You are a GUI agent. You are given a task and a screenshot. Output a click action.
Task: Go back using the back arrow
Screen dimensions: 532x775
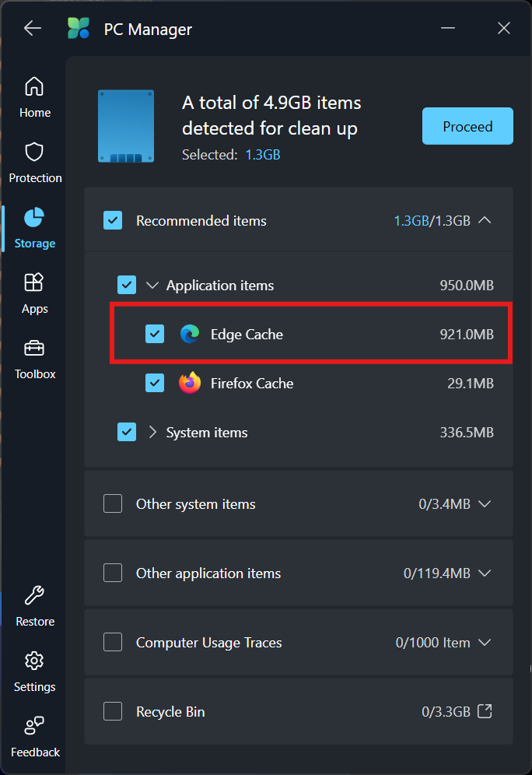coord(33,29)
